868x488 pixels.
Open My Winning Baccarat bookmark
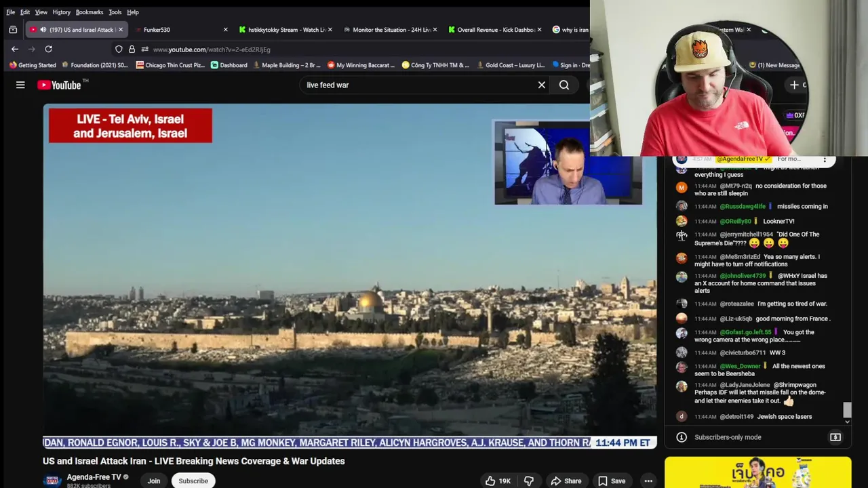tap(361, 65)
